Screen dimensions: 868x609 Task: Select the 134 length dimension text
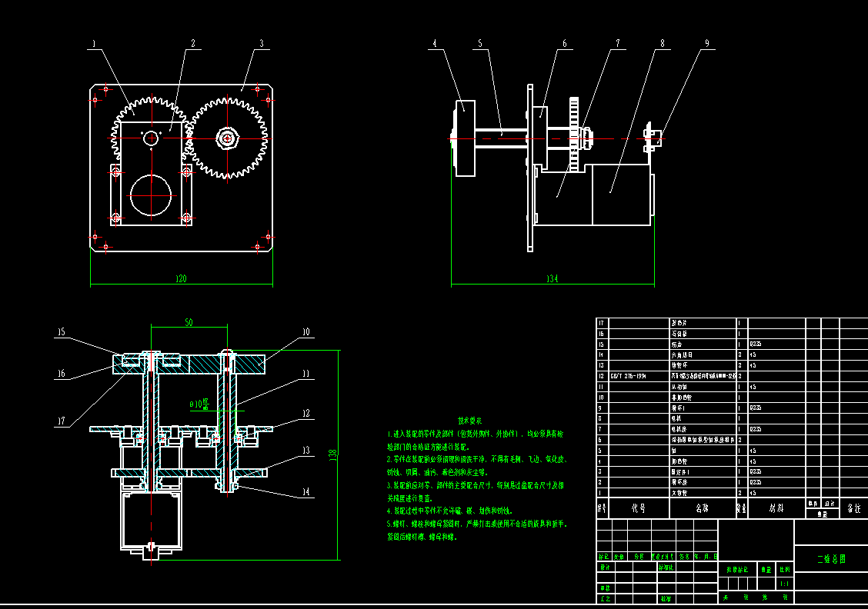(552, 279)
